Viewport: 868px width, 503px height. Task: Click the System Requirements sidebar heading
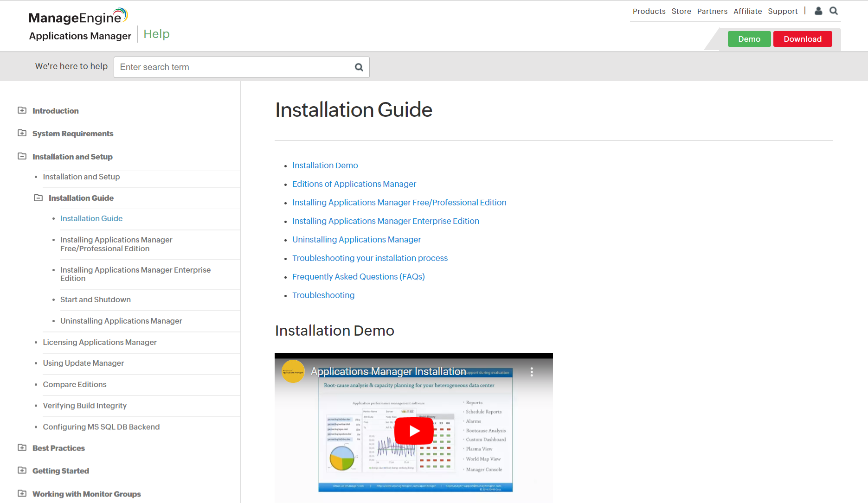tap(73, 134)
